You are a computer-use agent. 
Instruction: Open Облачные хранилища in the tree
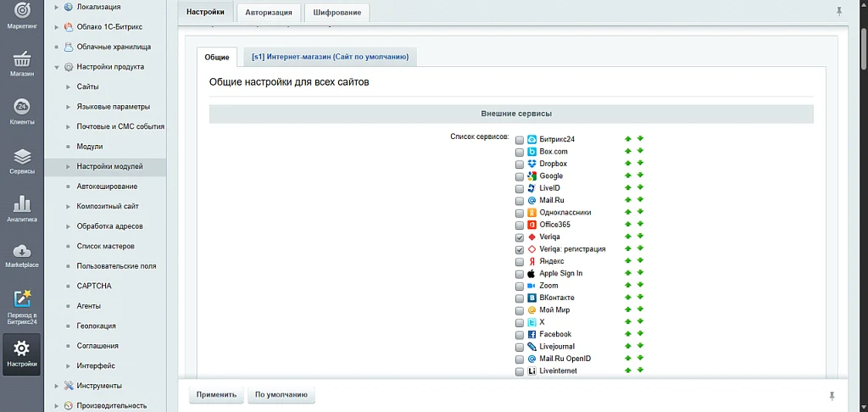click(x=114, y=47)
